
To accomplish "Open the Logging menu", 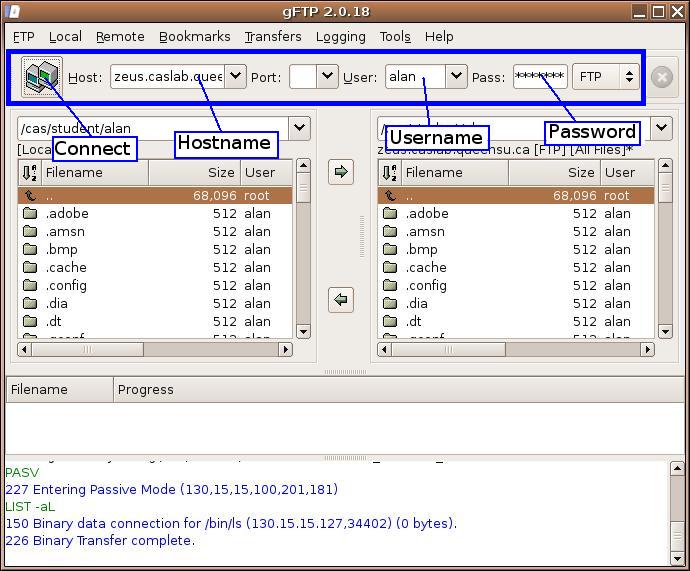I will coord(341,37).
